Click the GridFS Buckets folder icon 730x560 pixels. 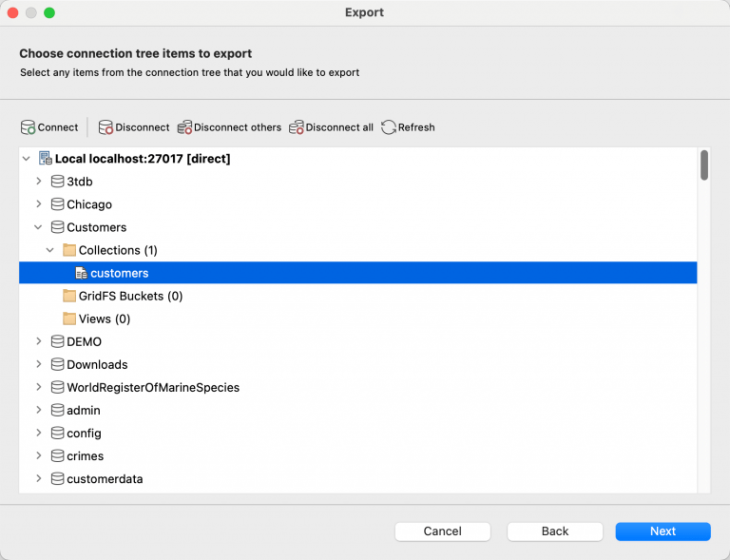(x=69, y=296)
